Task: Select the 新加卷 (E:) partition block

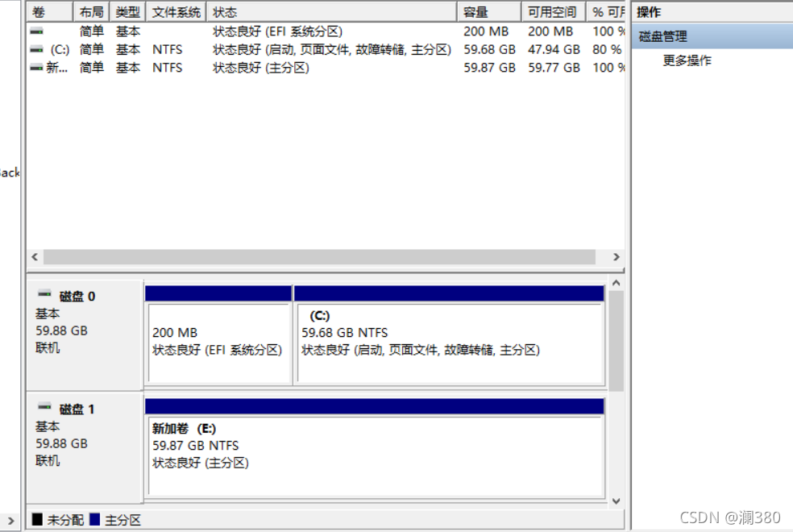Action: tap(375, 448)
